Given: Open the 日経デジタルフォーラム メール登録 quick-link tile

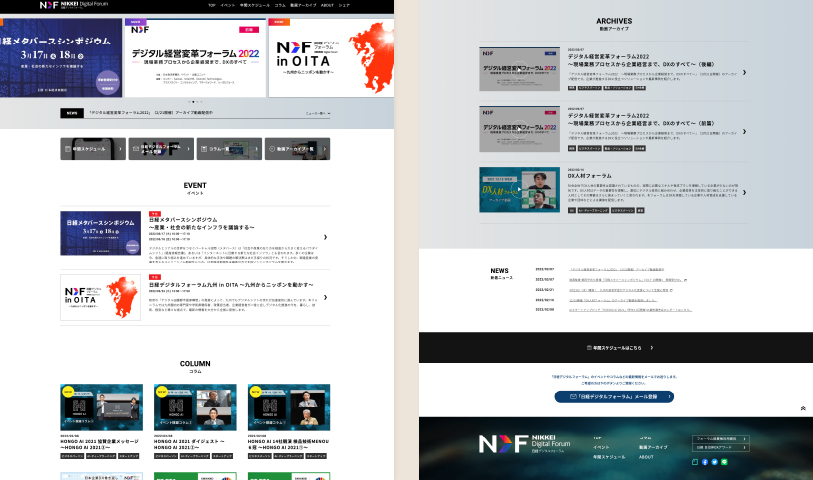Looking at the screenshot, I should [x=161, y=149].
